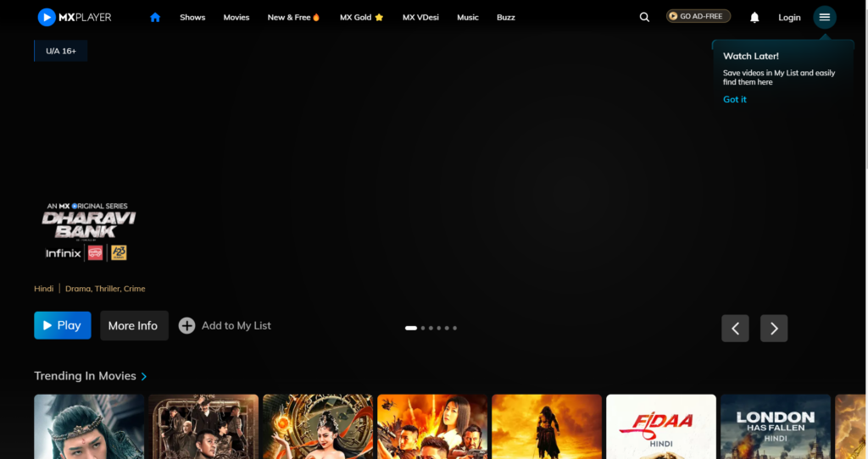Play Dharavi Bank
Image resolution: width=868 pixels, height=459 pixels.
point(63,325)
